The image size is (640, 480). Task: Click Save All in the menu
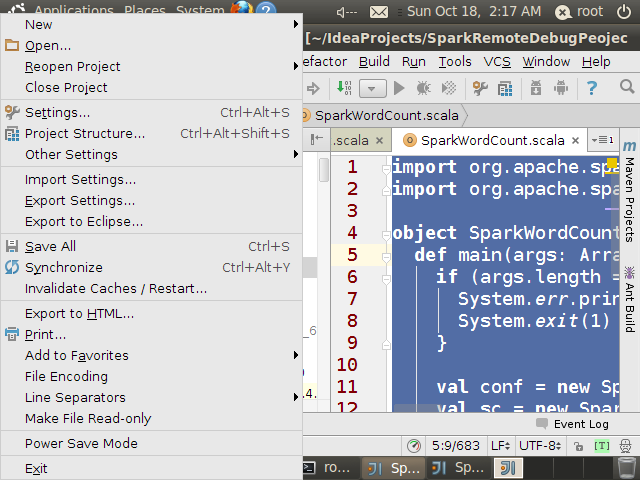point(151,247)
